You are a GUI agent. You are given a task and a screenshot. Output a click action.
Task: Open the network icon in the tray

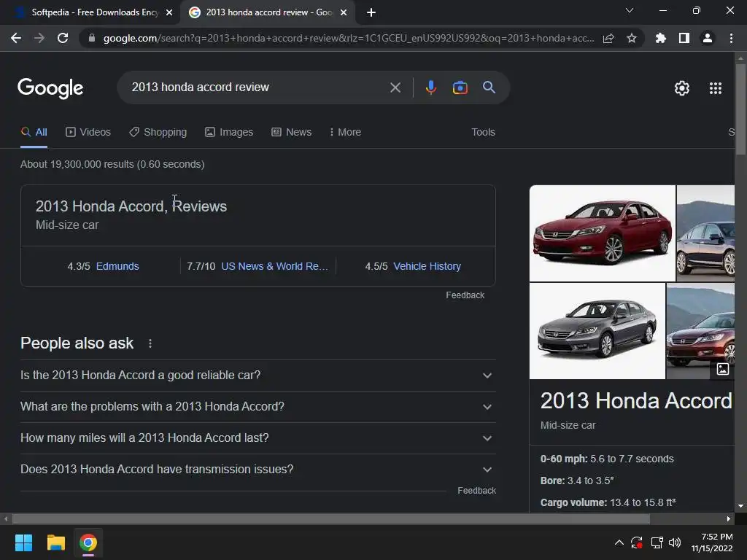click(657, 542)
